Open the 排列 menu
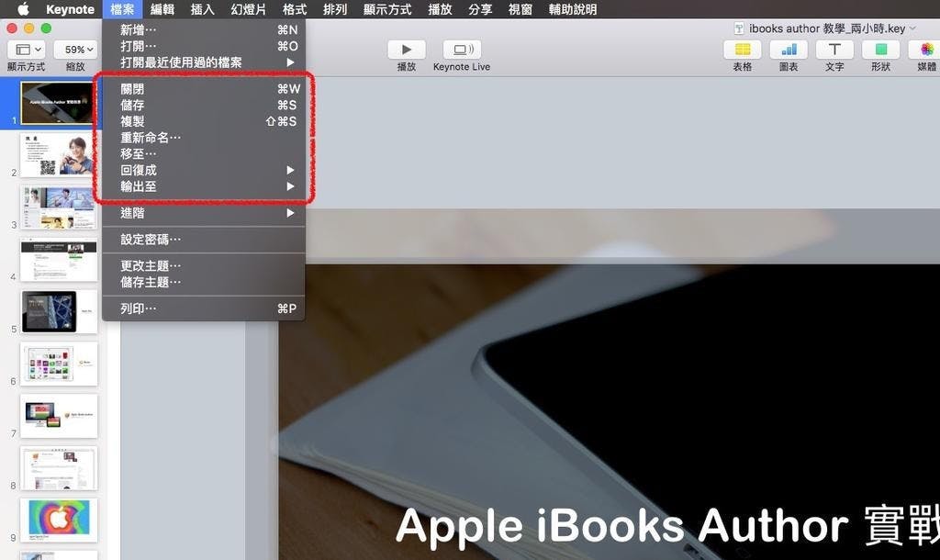Image resolution: width=940 pixels, height=560 pixels. (x=334, y=9)
